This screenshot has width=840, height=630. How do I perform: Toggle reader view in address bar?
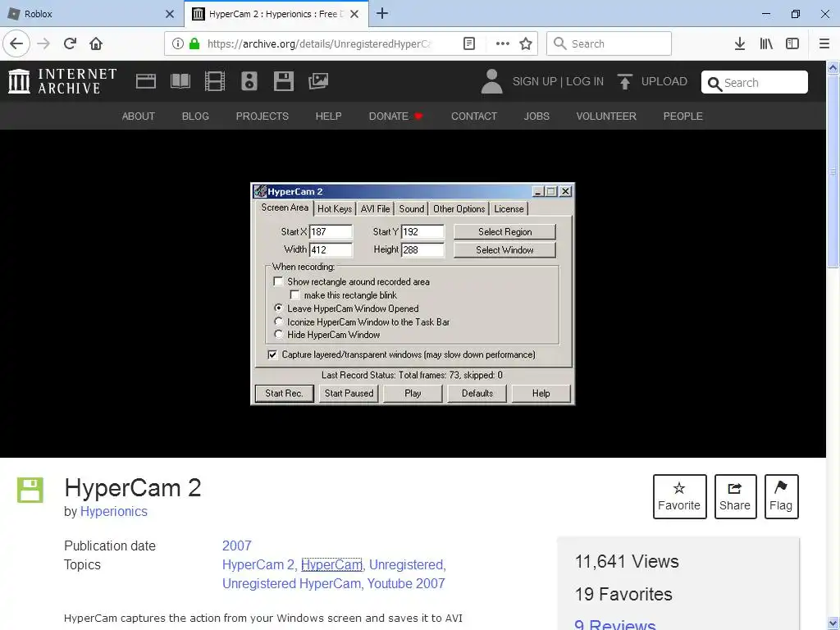(x=468, y=43)
